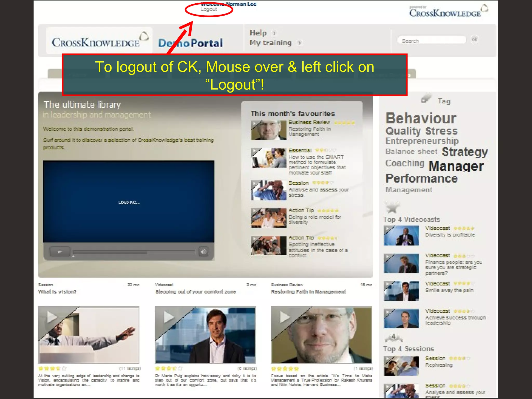Open Action Tip Spotting ineffective attitudes thumbnail
Image resolution: width=532 pixels, height=399 pixels.
coord(269,245)
